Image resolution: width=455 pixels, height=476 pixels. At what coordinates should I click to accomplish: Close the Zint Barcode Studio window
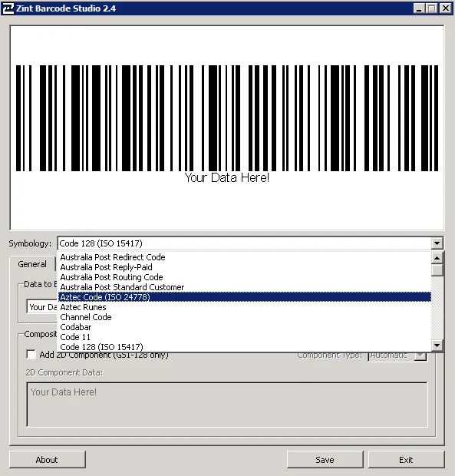pyautogui.click(x=446, y=8)
